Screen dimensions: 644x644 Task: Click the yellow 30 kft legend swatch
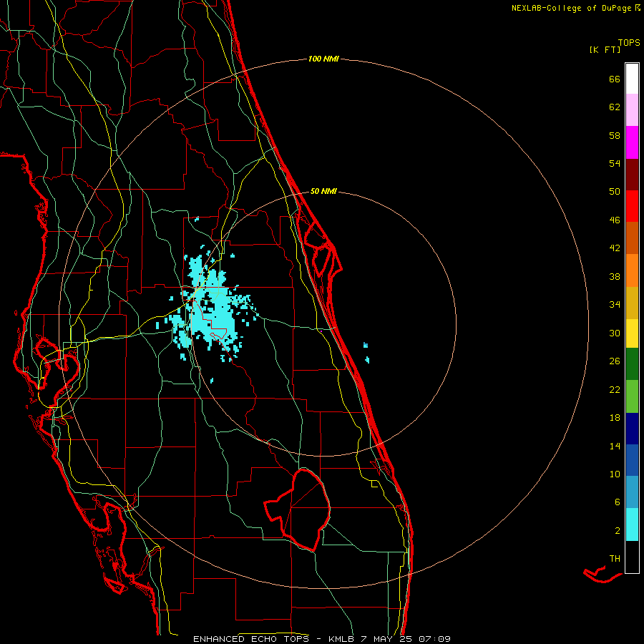(632, 333)
